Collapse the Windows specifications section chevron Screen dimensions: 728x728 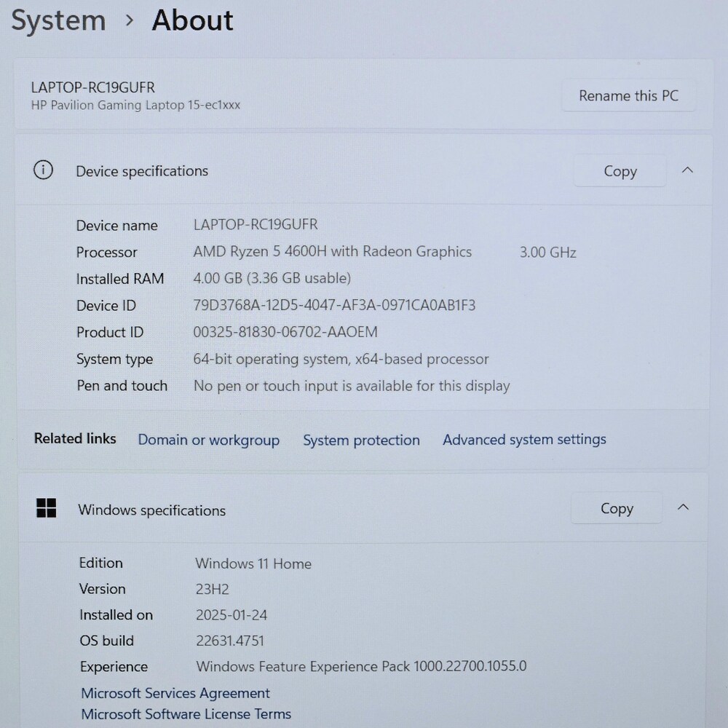(x=683, y=507)
